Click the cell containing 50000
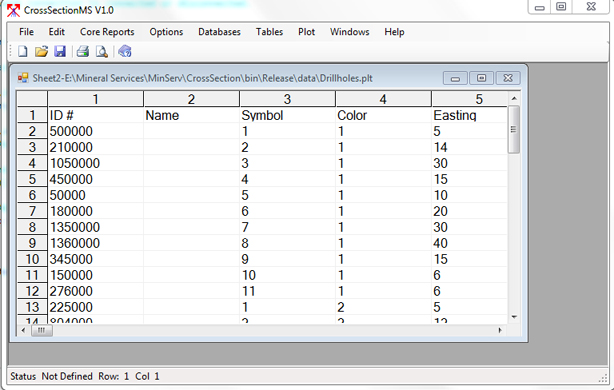 (x=96, y=195)
